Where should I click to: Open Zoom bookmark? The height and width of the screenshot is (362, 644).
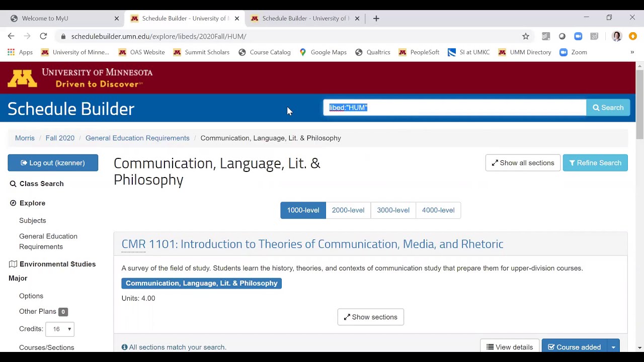[x=574, y=52]
